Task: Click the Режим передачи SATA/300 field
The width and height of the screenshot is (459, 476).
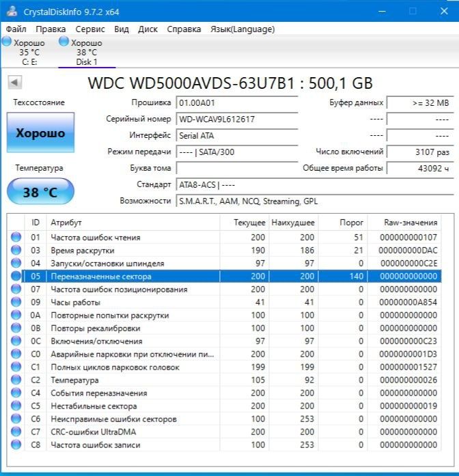Action: pos(237,152)
